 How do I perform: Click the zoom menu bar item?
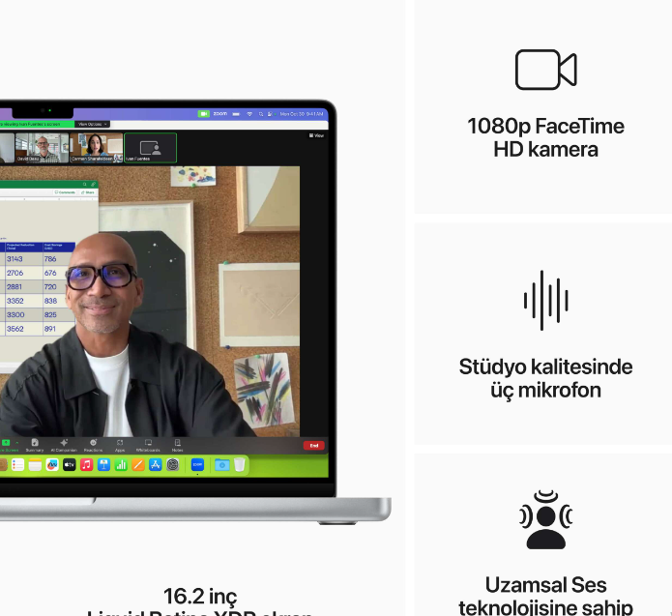(220, 113)
